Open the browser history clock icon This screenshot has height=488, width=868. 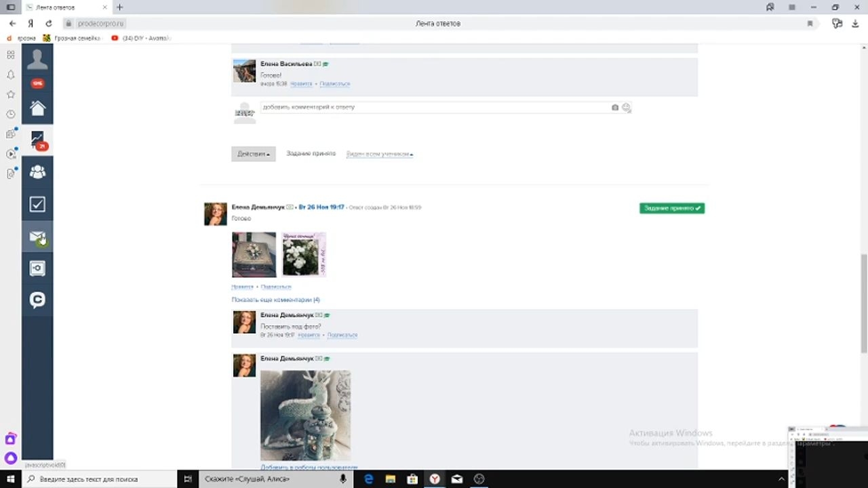(x=10, y=115)
